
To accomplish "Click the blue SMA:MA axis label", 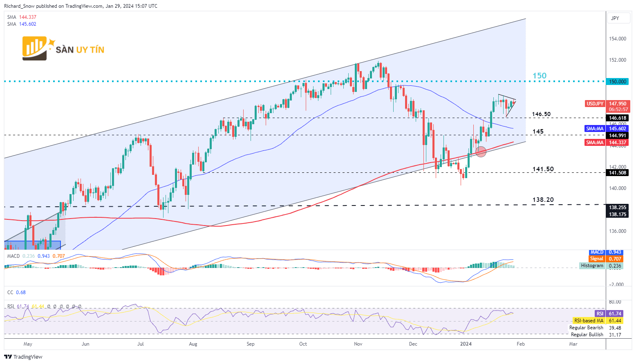I will (595, 129).
